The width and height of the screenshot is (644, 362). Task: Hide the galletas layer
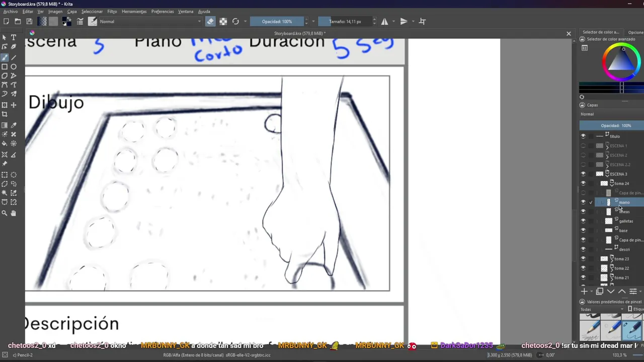coord(583,221)
